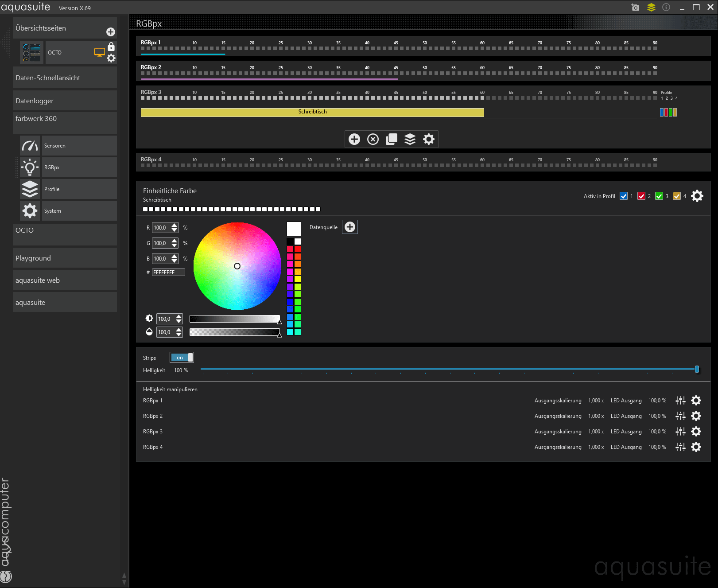Increase brightness value stepper up arrow
The width and height of the screenshot is (718, 588).
pyautogui.click(x=179, y=316)
